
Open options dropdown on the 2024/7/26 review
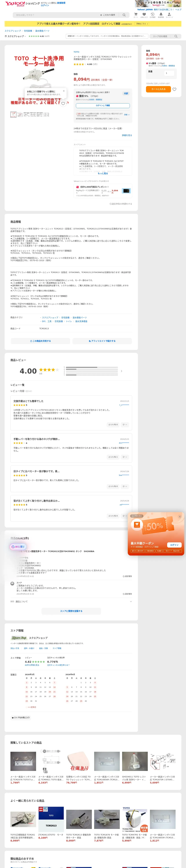coord(125,486)
